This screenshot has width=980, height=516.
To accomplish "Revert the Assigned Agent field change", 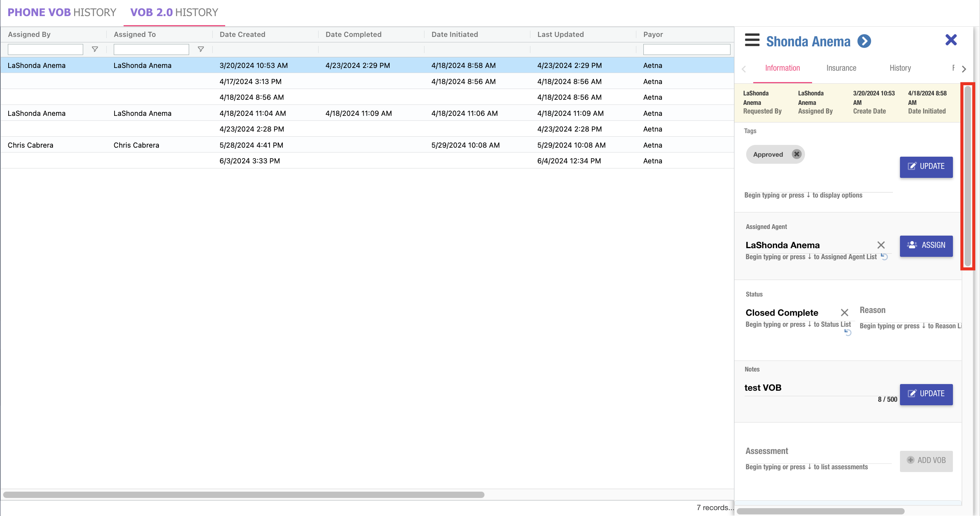I will pyautogui.click(x=884, y=256).
